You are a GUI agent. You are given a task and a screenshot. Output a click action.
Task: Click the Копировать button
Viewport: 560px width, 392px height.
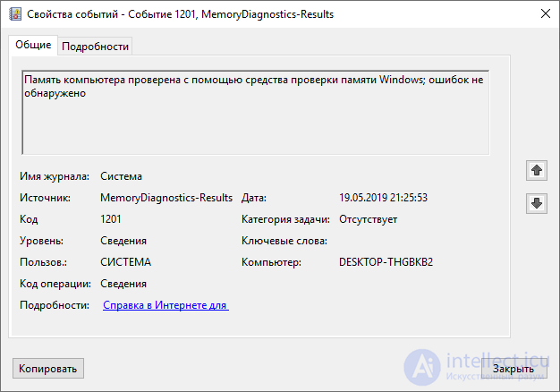tap(48, 369)
